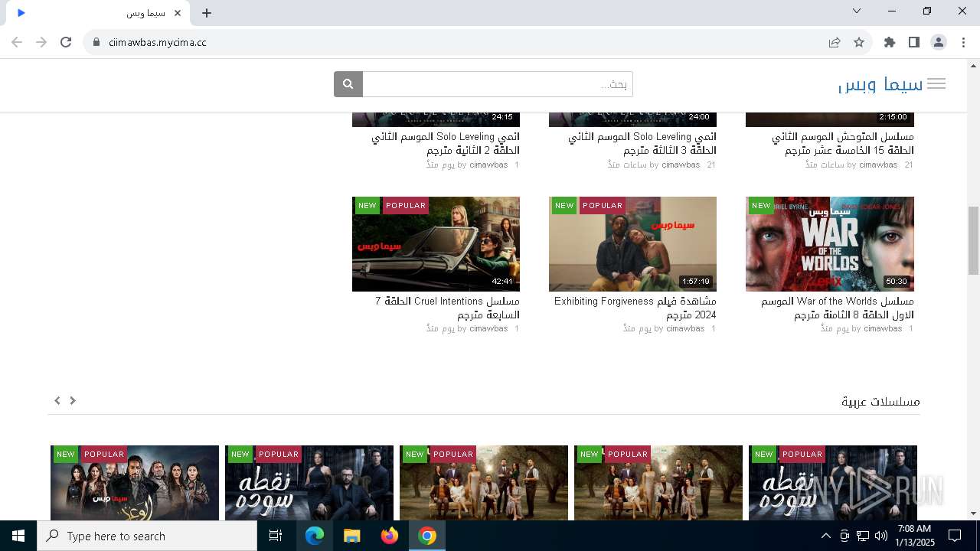Show hidden system tray icons chevron
The image size is (980, 551).
(825, 536)
